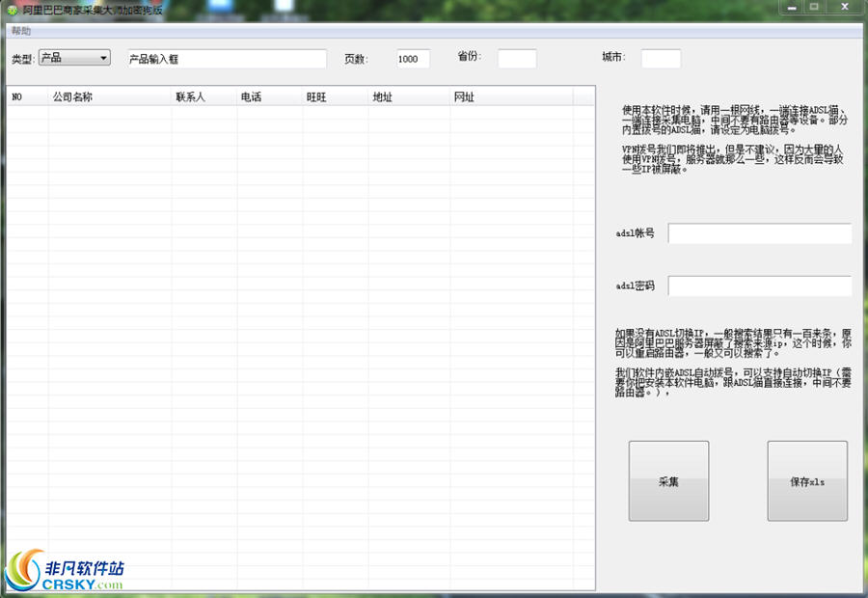Sort by the NO column header
868x598 pixels.
[x=28, y=96]
